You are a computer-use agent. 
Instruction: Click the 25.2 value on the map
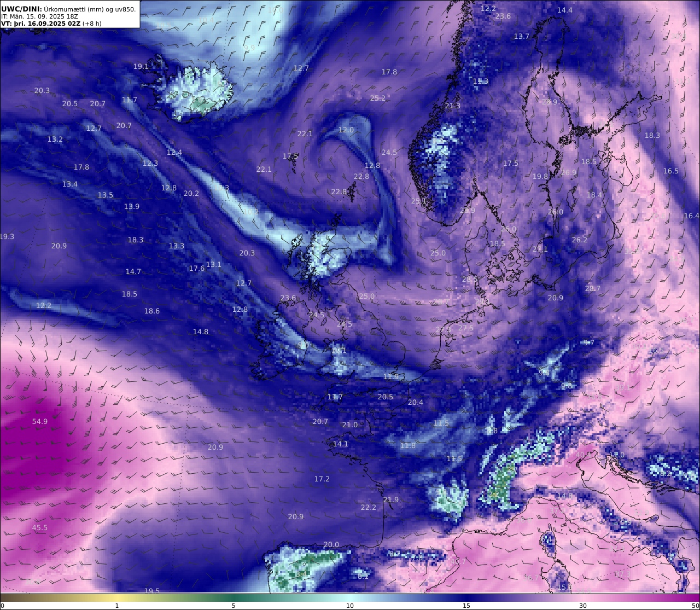pos(378,98)
